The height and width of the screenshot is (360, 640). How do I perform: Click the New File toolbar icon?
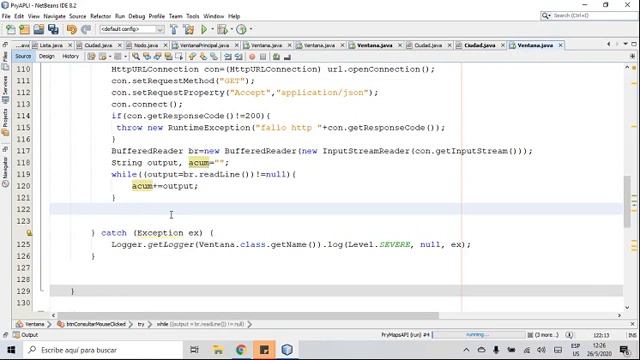(11, 29)
